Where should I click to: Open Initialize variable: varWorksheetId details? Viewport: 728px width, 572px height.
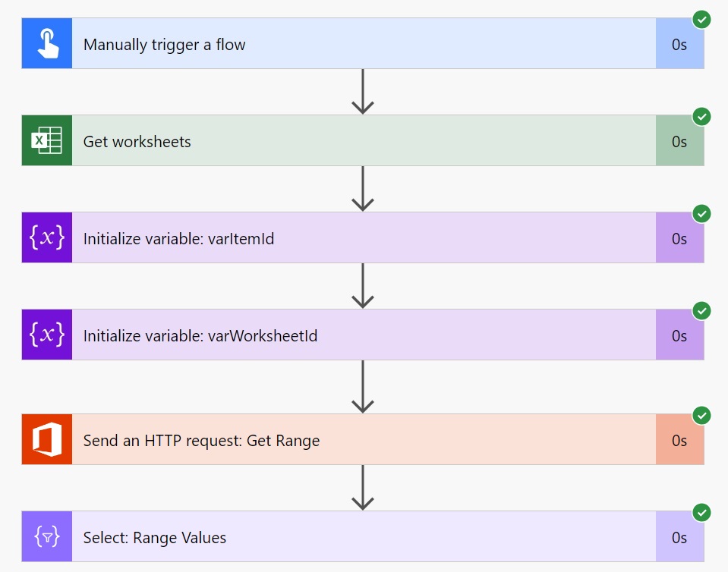pos(364,335)
